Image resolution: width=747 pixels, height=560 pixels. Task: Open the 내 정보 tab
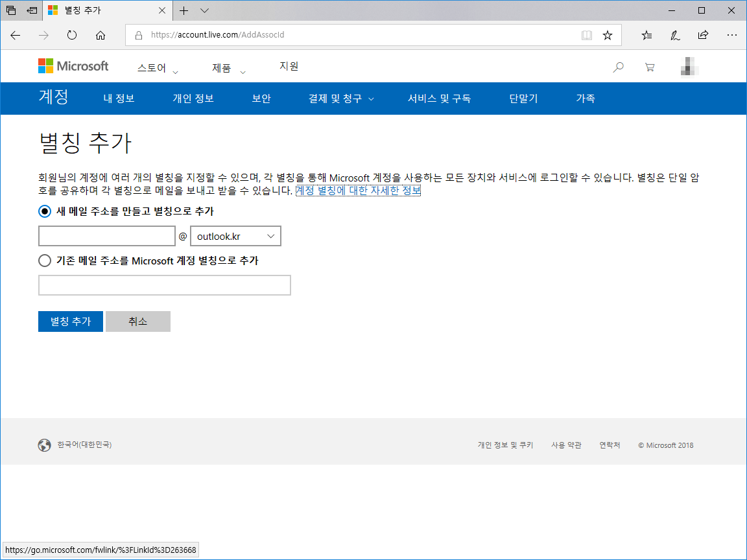pos(119,99)
